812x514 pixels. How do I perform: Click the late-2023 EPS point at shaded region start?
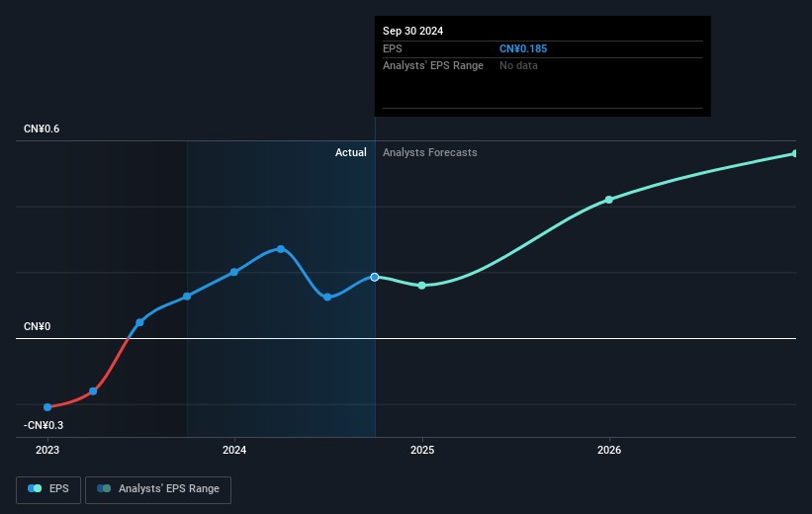pos(187,297)
